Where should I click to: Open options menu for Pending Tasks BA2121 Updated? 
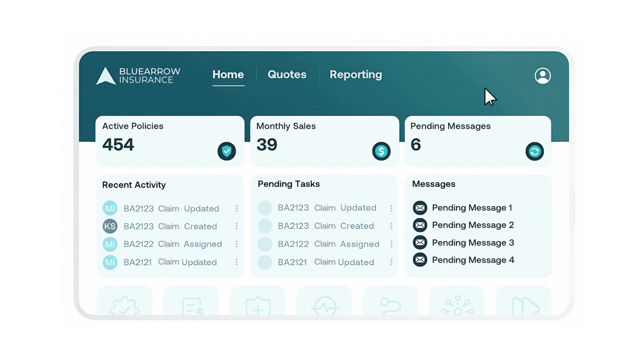[391, 262]
